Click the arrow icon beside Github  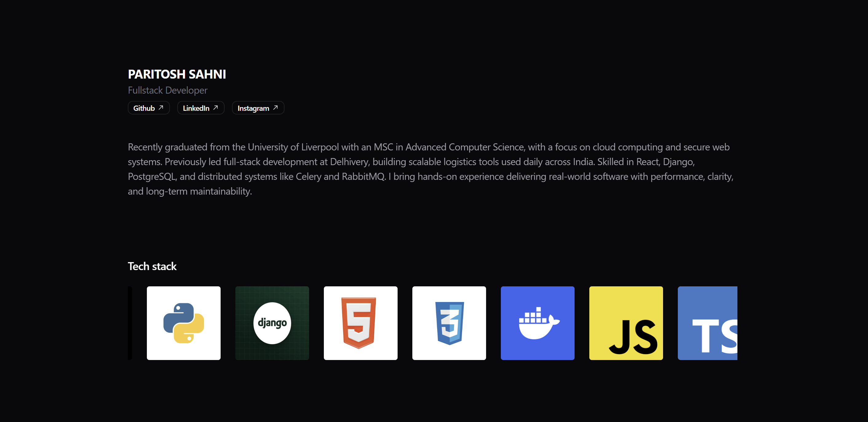161,108
